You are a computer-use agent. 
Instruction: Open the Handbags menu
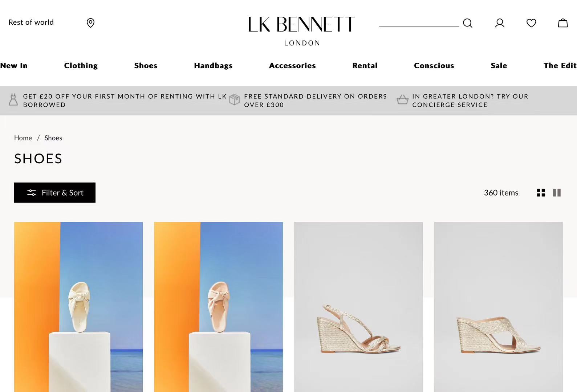point(213,66)
